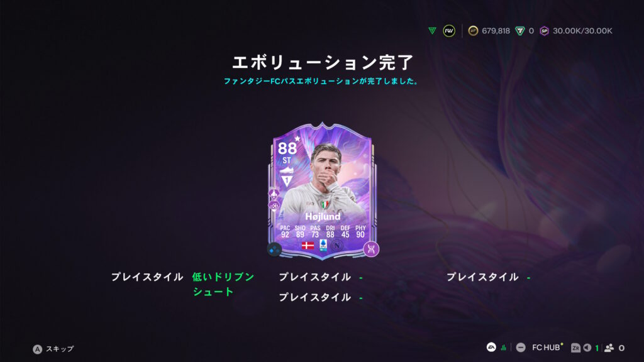Click the friends online people icon
The width and height of the screenshot is (644, 362).
tap(609, 348)
